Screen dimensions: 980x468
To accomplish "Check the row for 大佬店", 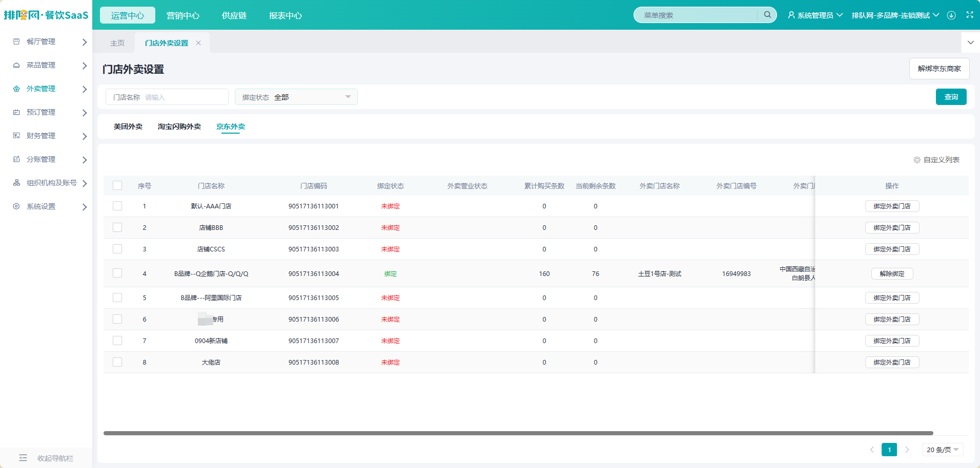I will click(117, 362).
